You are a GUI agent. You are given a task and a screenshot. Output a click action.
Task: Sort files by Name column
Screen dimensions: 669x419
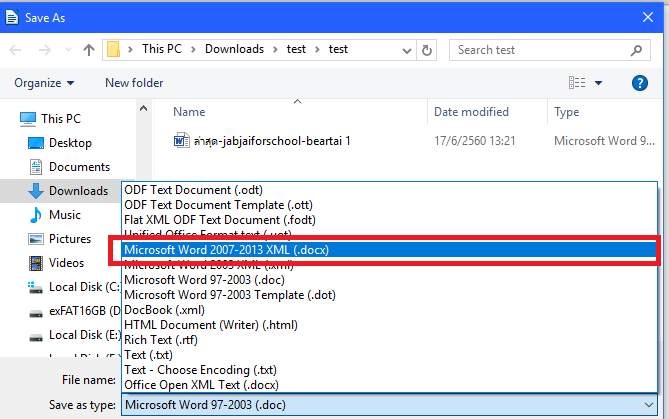click(x=189, y=112)
